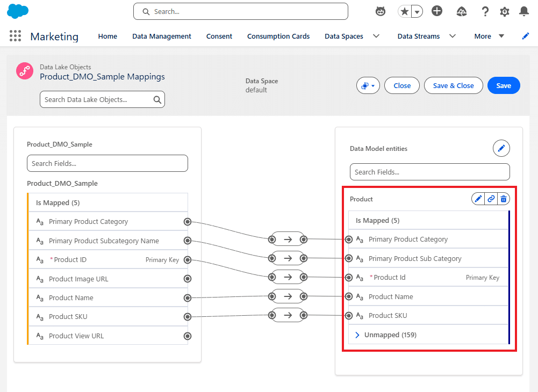538x392 pixels.
Task: Click arrow connector for Product SKU mapping
Action: click(x=288, y=315)
